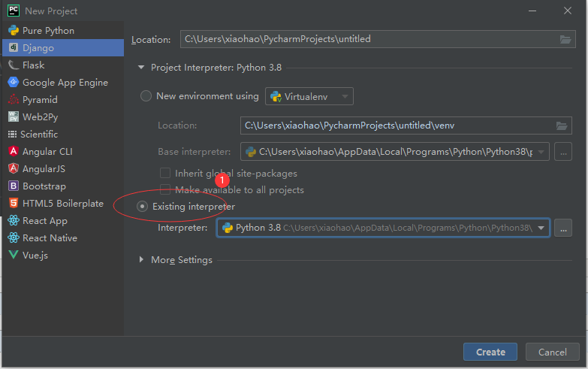Open the Virtualenv environment type dropdown
588x369 pixels.
coord(309,96)
